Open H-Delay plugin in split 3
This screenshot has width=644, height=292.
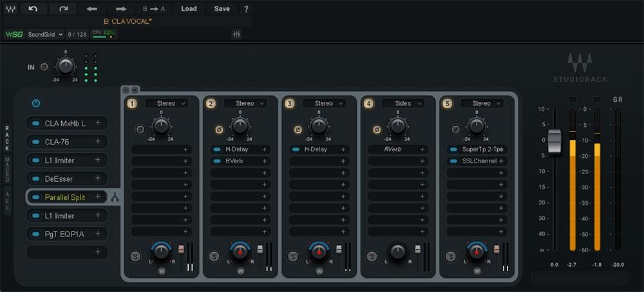coord(316,150)
